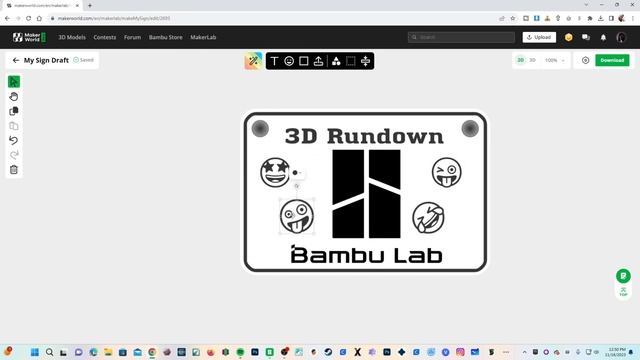Open sign settings gear beside Download

(585, 60)
